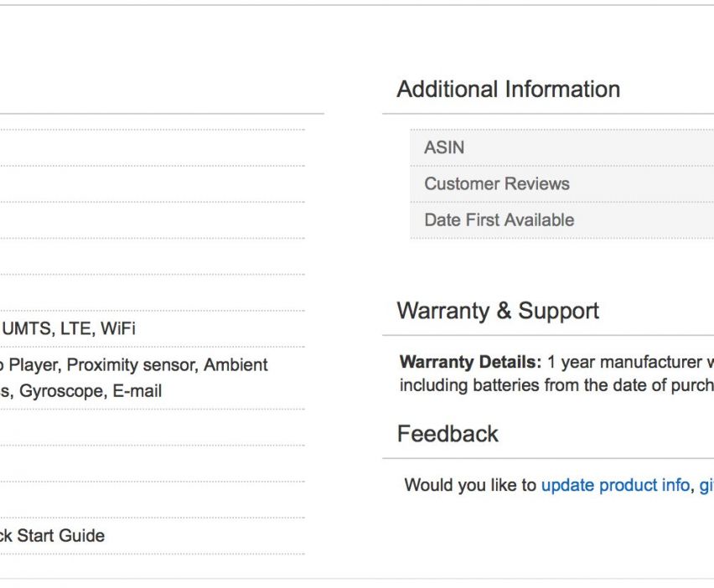
Task: Click the "Warranty & Support" heading
Action: [497, 311]
